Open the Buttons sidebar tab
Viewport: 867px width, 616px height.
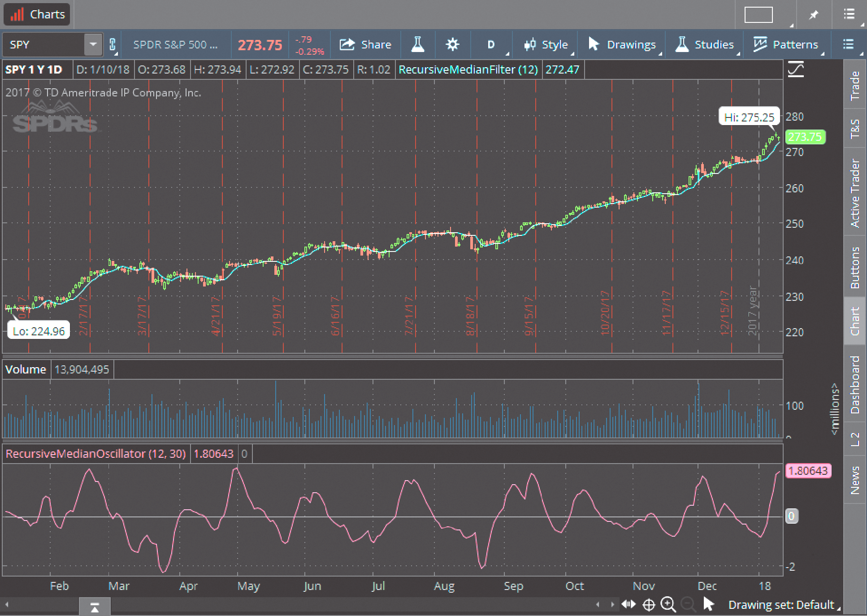[855, 267]
